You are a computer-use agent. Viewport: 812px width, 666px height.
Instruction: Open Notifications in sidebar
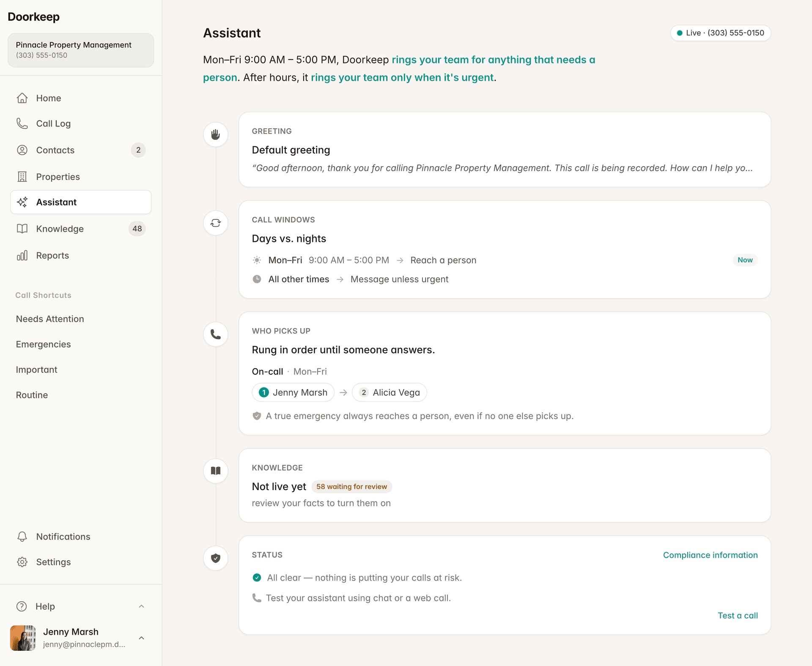pos(81,537)
